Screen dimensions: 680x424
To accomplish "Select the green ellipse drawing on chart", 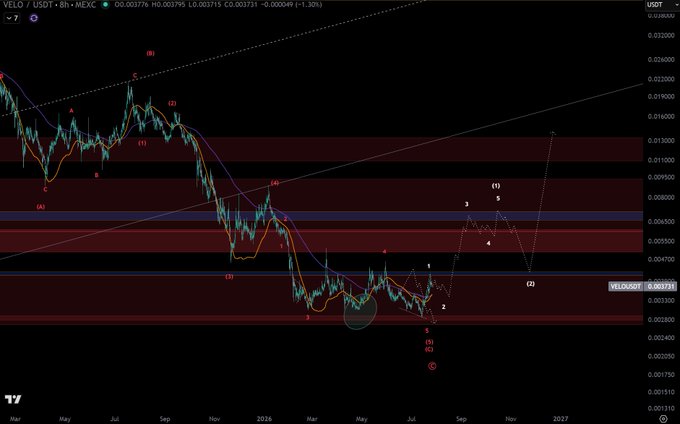I will click(x=360, y=310).
